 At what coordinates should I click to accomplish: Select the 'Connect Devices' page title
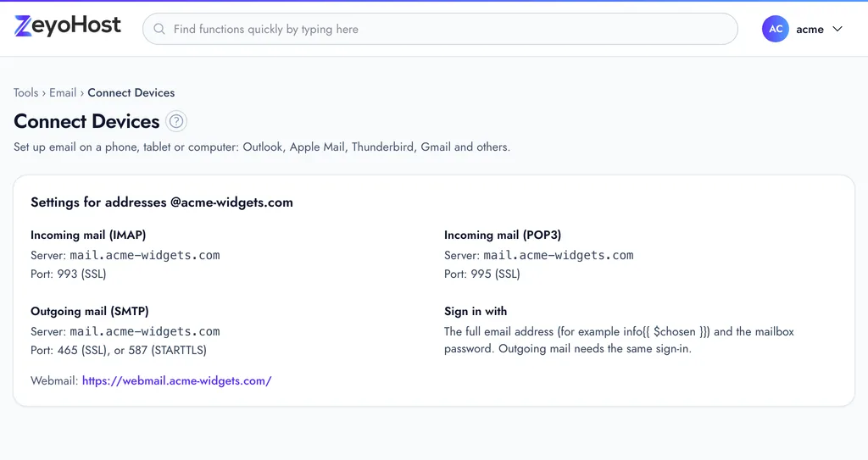86,121
